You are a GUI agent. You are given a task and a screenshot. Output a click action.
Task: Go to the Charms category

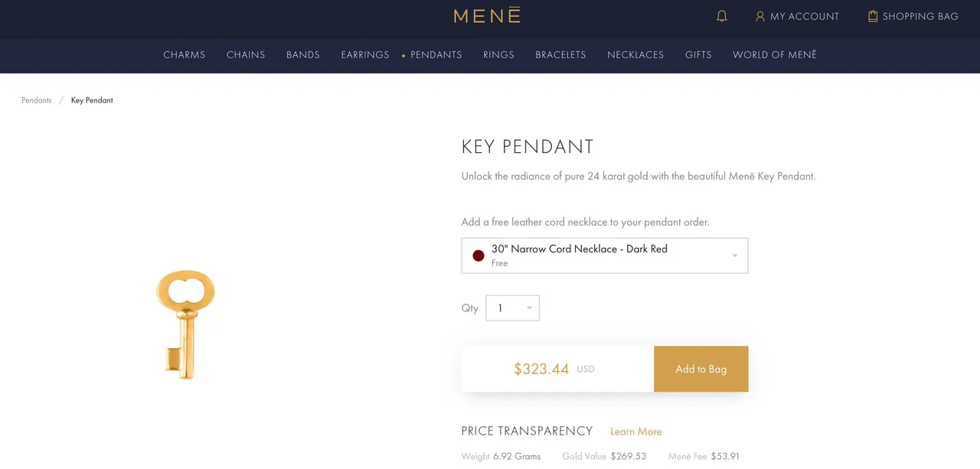click(x=185, y=55)
